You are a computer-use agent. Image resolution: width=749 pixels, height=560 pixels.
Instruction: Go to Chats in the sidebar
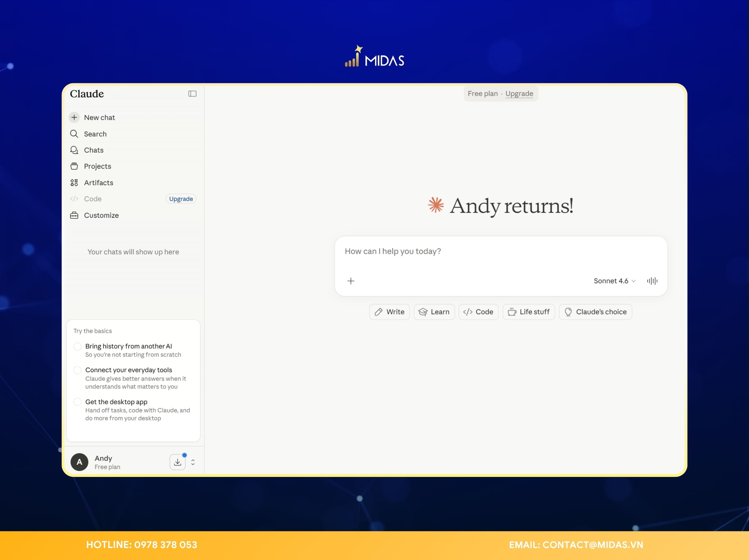(132, 150)
